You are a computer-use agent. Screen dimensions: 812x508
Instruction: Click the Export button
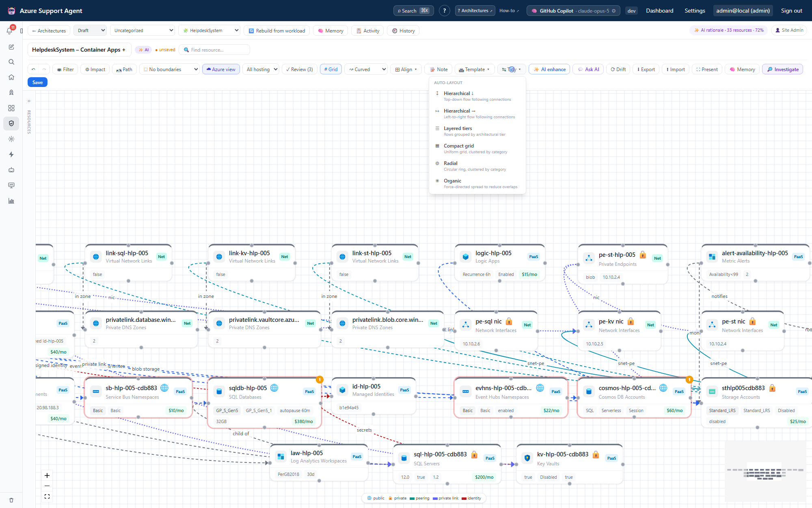coord(646,69)
